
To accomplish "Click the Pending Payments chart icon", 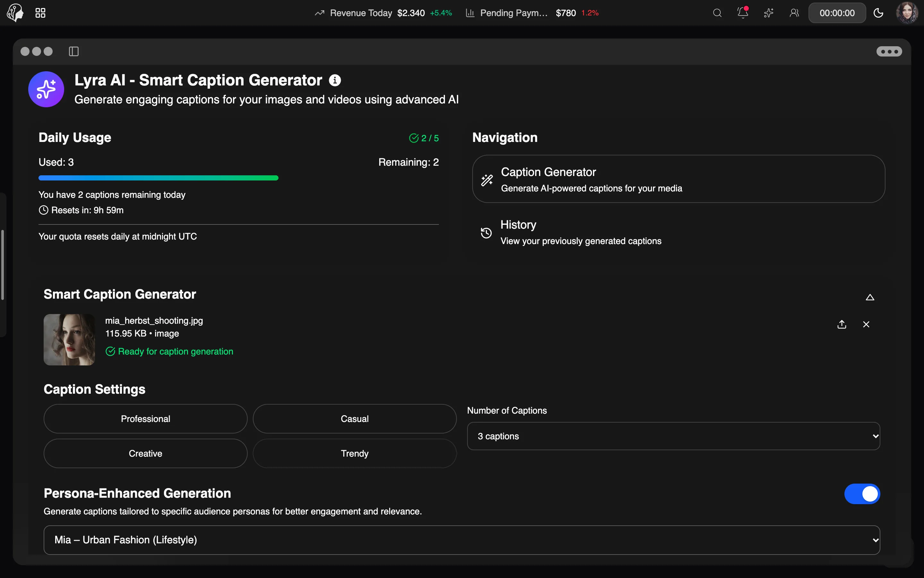I will (x=470, y=13).
